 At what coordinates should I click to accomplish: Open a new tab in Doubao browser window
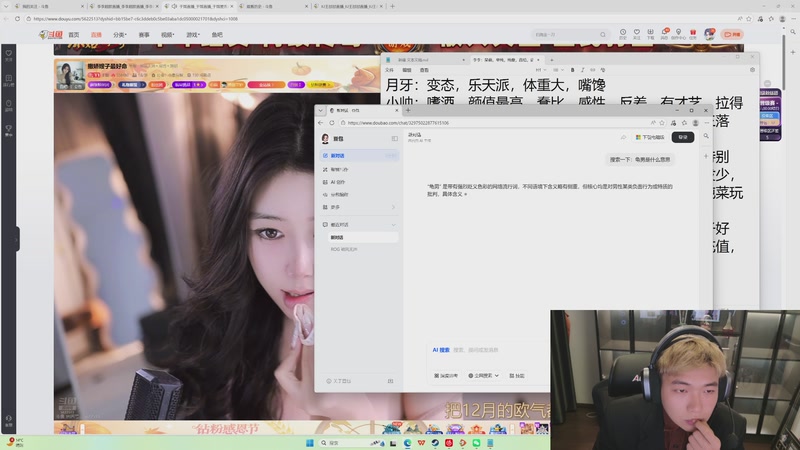408,110
